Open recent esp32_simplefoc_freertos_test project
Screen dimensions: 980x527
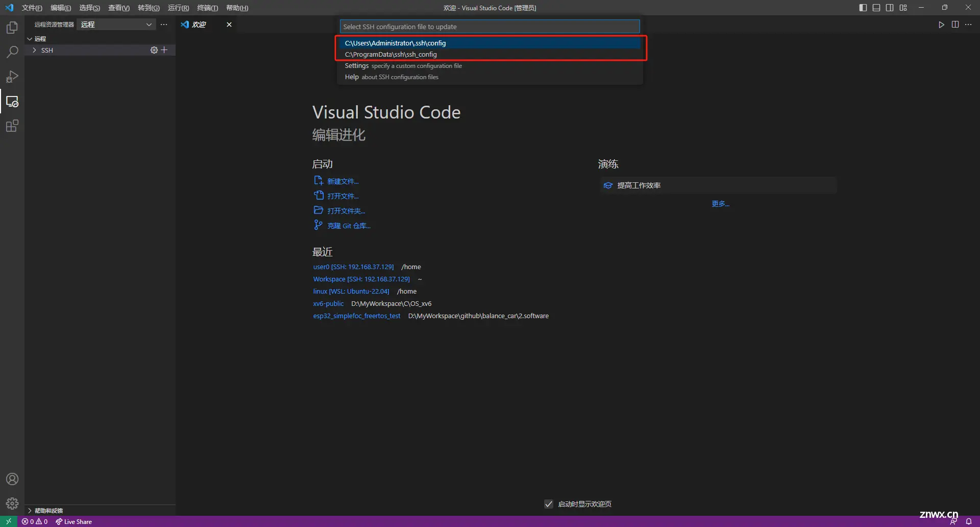click(356, 316)
